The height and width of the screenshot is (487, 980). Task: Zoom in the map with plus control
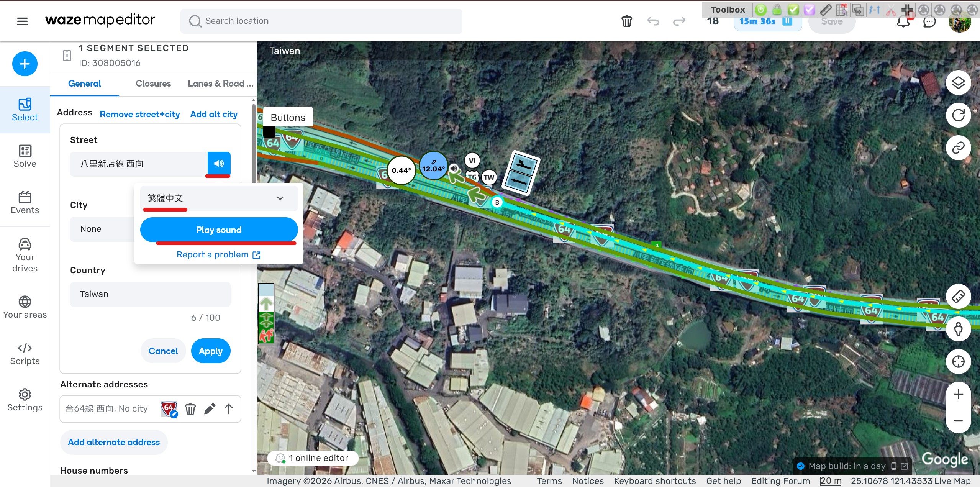pos(958,394)
